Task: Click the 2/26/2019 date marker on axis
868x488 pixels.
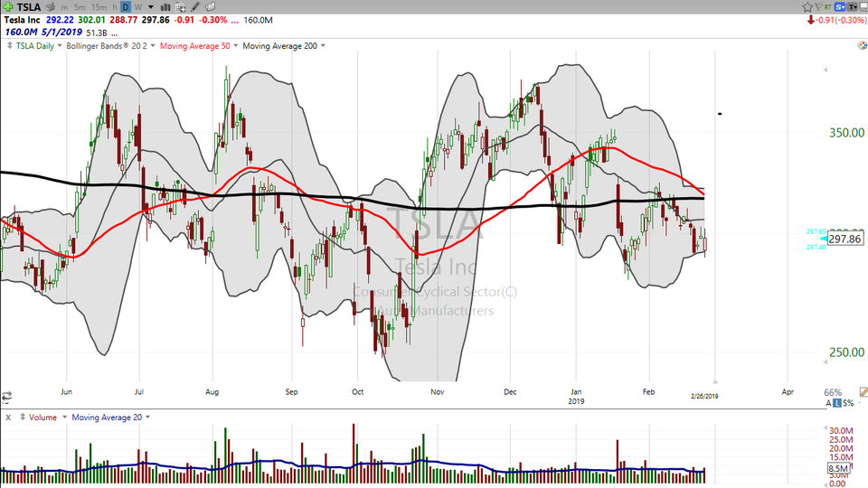Action: (704, 396)
